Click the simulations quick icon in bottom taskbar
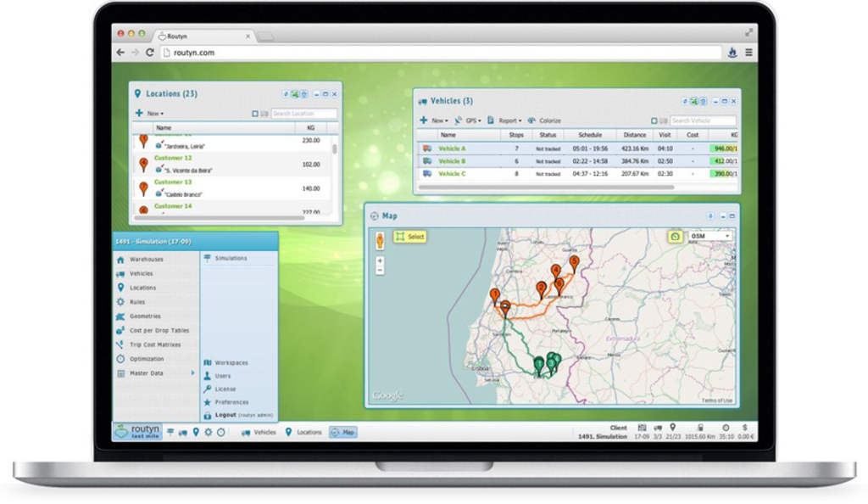The width and height of the screenshot is (868, 504). 170,432
